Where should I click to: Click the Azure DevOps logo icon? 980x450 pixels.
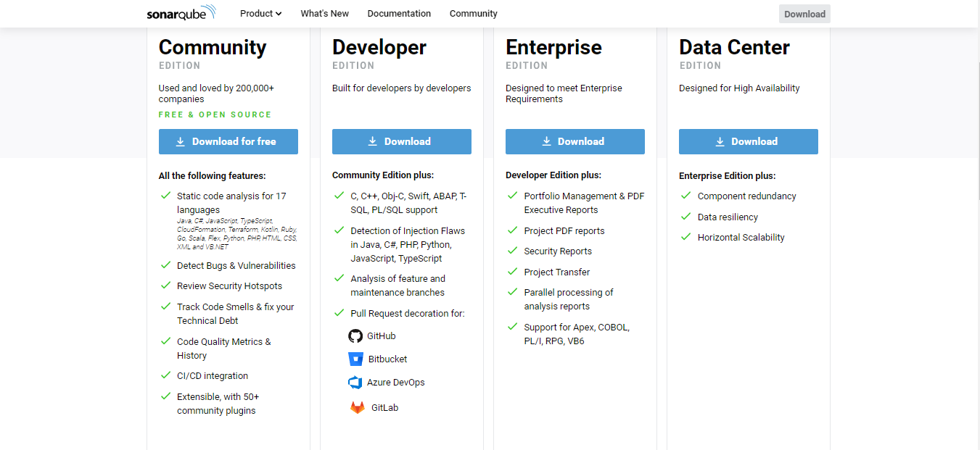[x=355, y=383]
